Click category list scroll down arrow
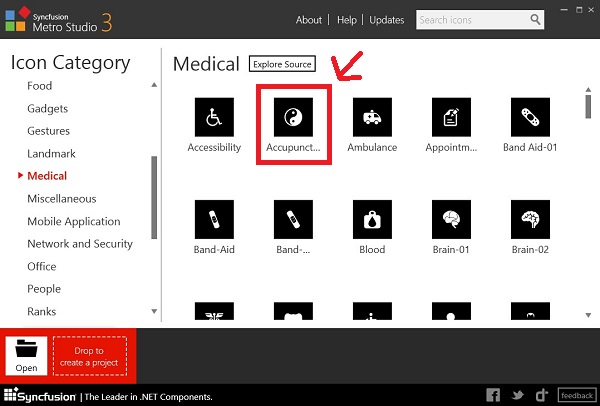The width and height of the screenshot is (600, 406). (154, 311)
